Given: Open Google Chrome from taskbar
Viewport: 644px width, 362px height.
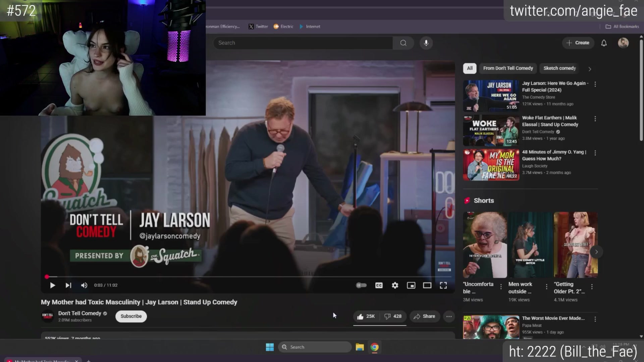Looking at the screenshot, I should (x=375, y=347).
